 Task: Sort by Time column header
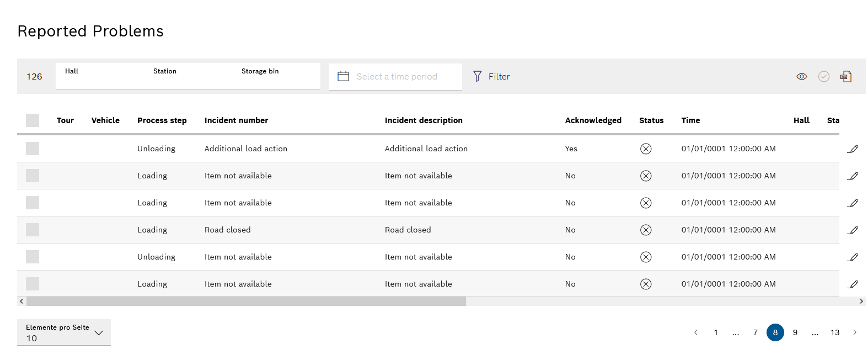(x=690, y=120)
